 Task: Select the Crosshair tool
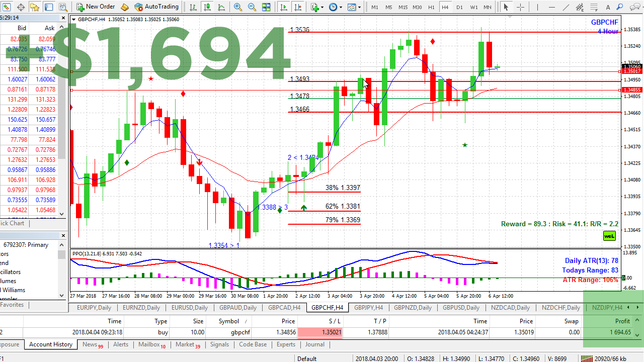pos(520,7)
